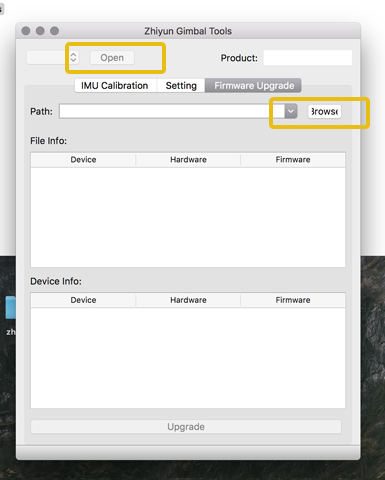Click File Info Device column header

coord(83,160)
